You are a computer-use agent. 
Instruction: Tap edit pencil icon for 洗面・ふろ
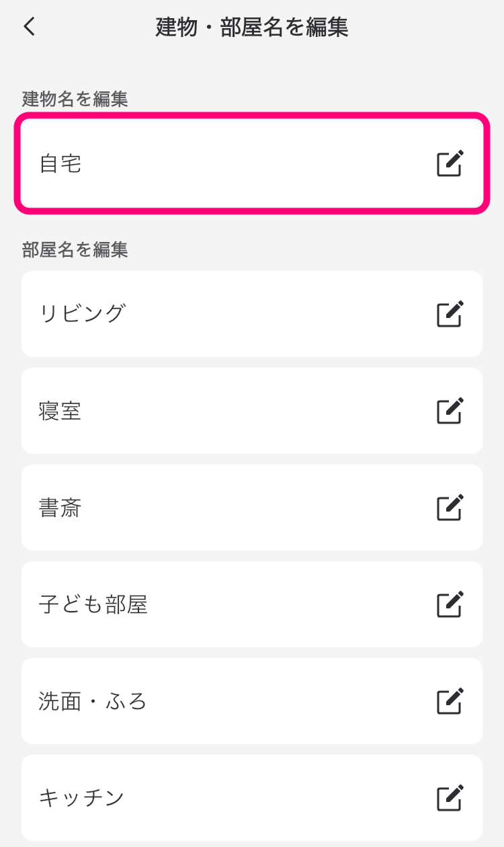point(450,701)
